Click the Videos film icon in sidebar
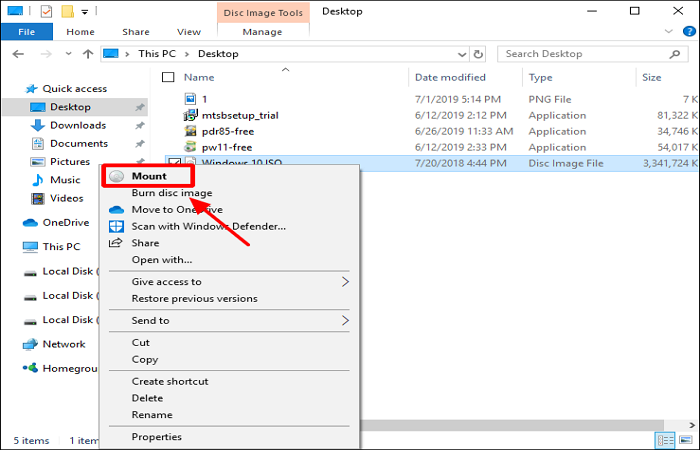 click(x=38, y=198)
